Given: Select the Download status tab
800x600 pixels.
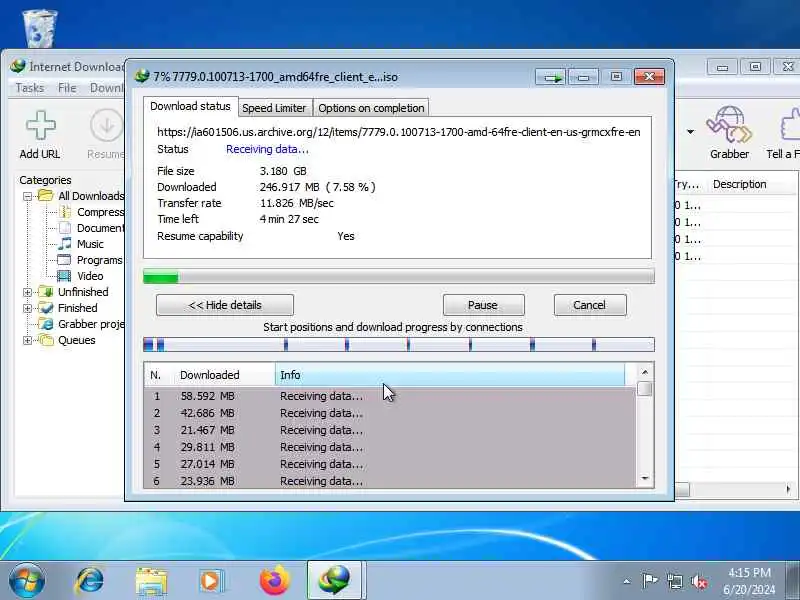Looking at the screenshot, I should point(190,106).
